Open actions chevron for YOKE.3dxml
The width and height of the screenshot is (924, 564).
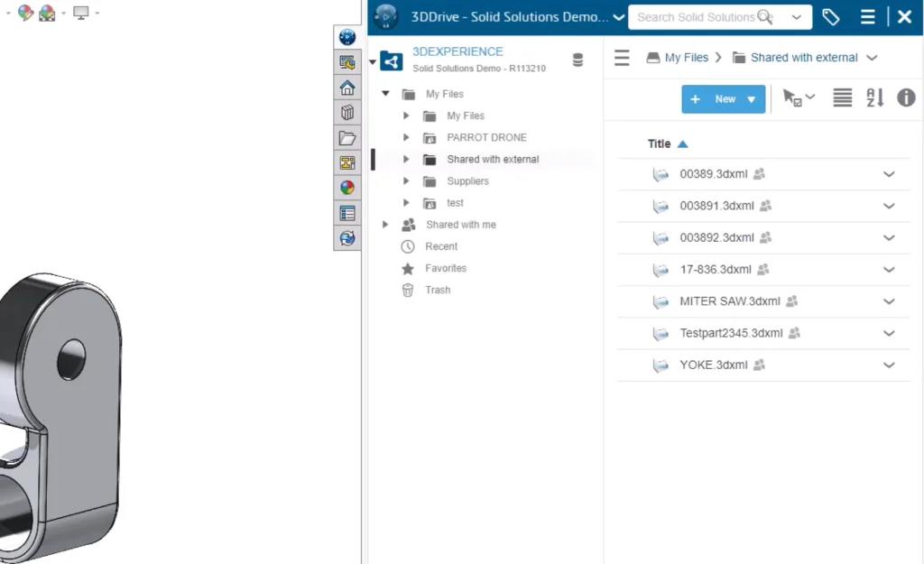click(889, 365)
